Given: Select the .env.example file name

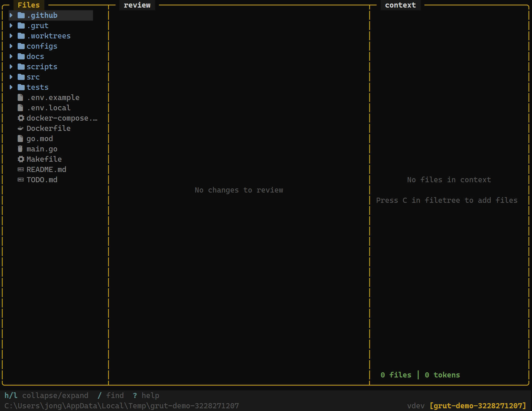Looking at the screenshot, I should pyautogui.click(x=53, y=98).
